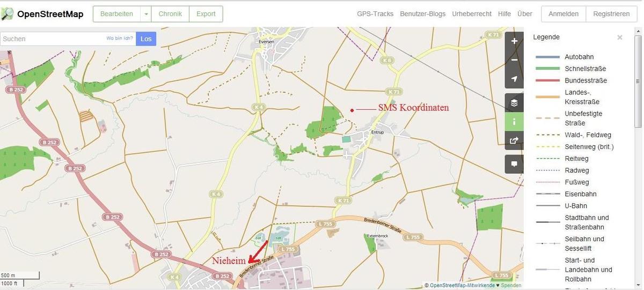The width and height of the screenshot is (644, 290).
Task: Zoom out with the minus button
Action: click(514, 60)
